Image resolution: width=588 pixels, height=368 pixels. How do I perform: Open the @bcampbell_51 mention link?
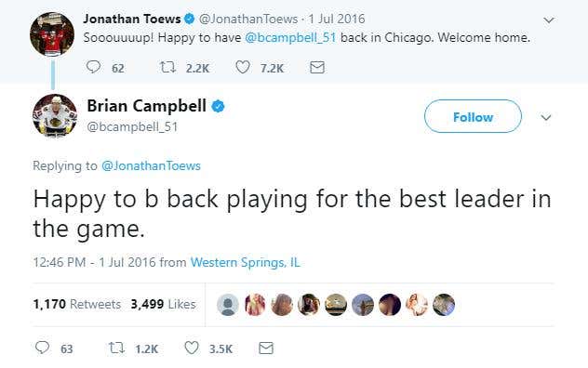[290, 37]
